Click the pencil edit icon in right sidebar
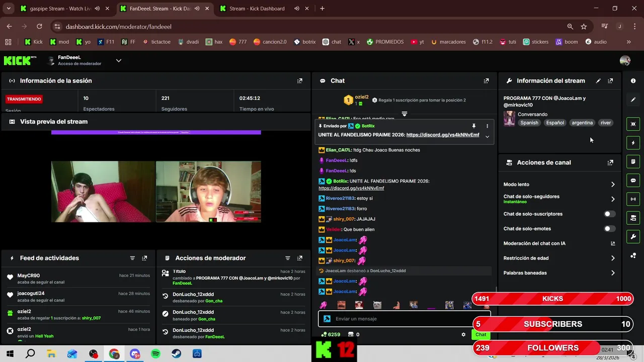 [x=633, y=100]
